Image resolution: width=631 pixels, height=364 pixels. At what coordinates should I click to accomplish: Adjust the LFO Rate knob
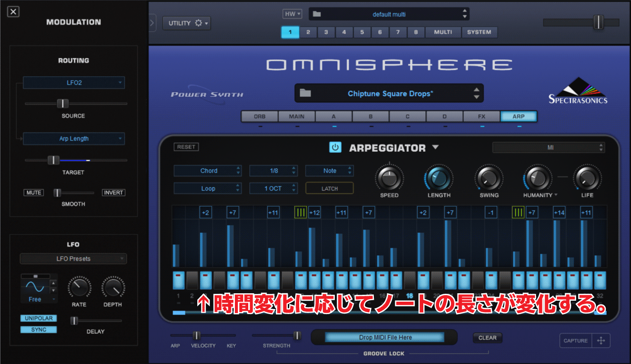click(x=79, y=287)
